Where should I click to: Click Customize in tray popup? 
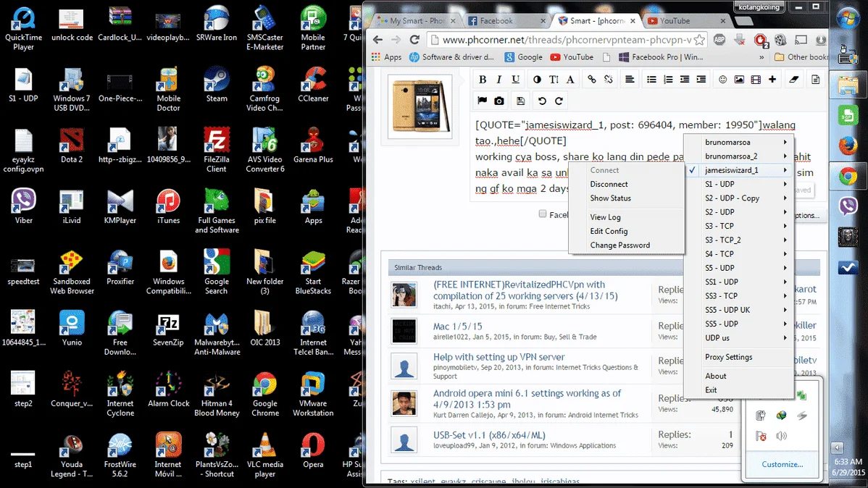point(782,464)
